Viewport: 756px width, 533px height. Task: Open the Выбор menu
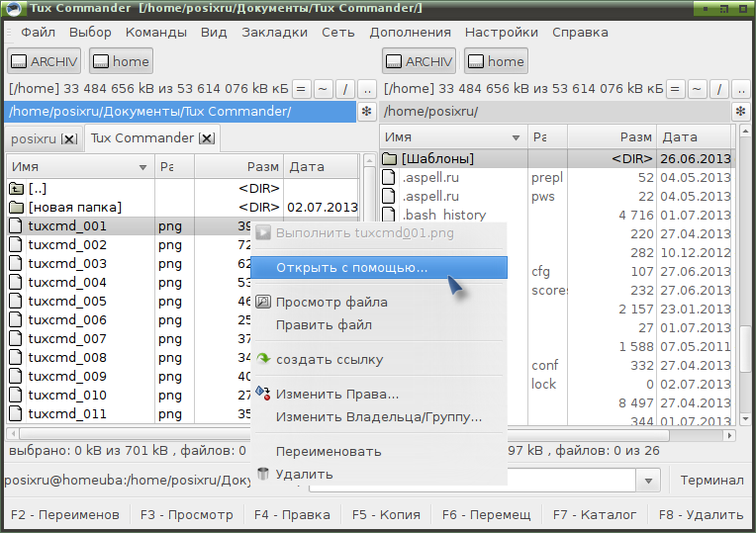point(90,33)
